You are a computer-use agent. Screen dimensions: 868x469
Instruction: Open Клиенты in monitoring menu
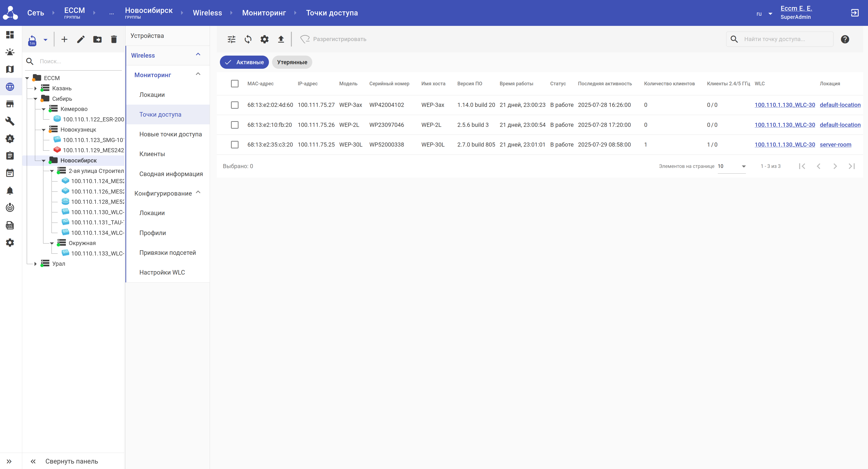pos(152,154)
